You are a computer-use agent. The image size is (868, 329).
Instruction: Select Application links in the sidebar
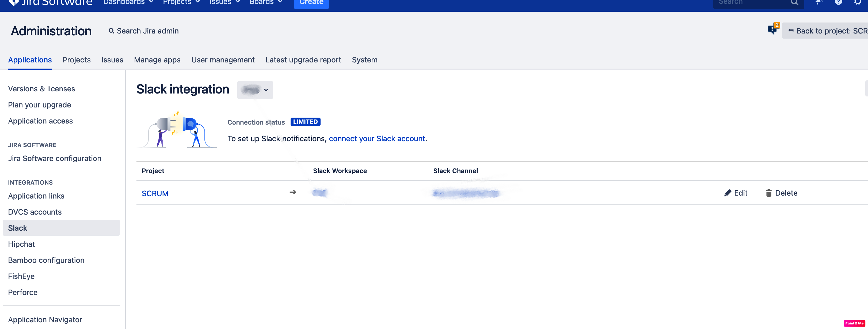[36, 196]
